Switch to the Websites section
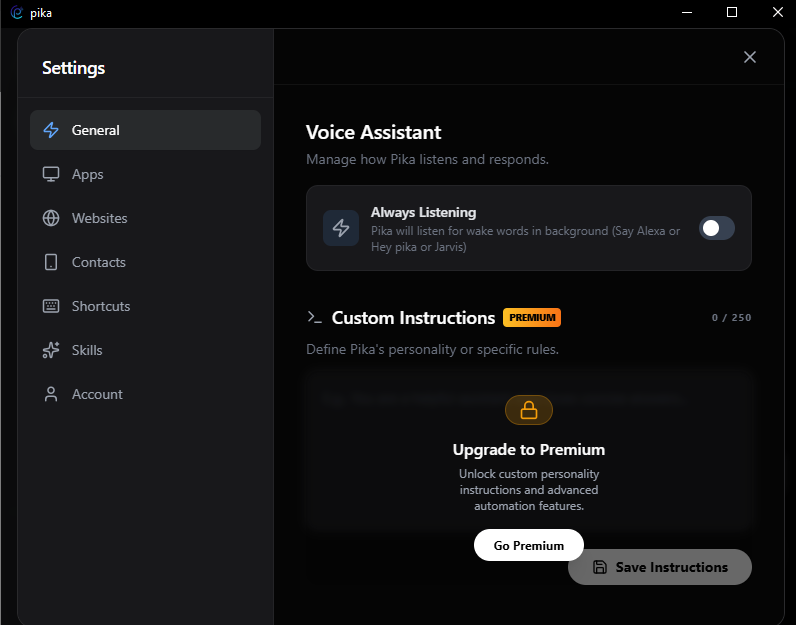This screenshot has height=625, width=796. point(145,218)
